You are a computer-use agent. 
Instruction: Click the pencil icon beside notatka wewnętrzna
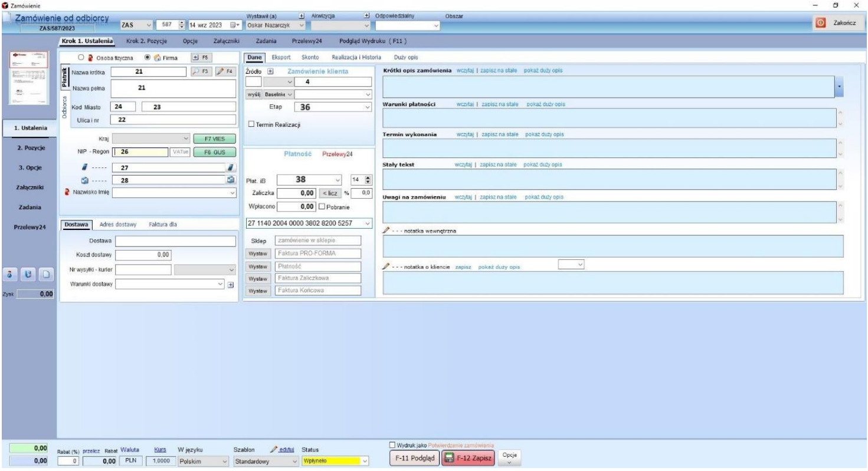coord(386,230)
